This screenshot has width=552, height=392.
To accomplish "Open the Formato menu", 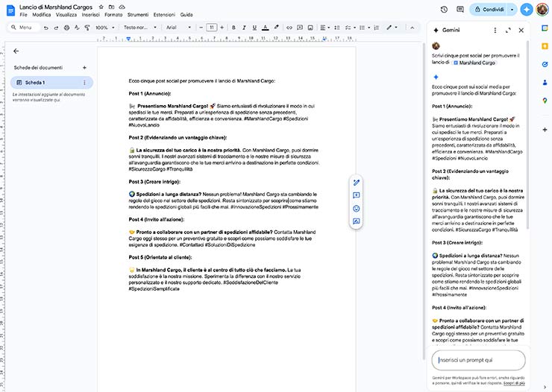I will tap(113, 15).
